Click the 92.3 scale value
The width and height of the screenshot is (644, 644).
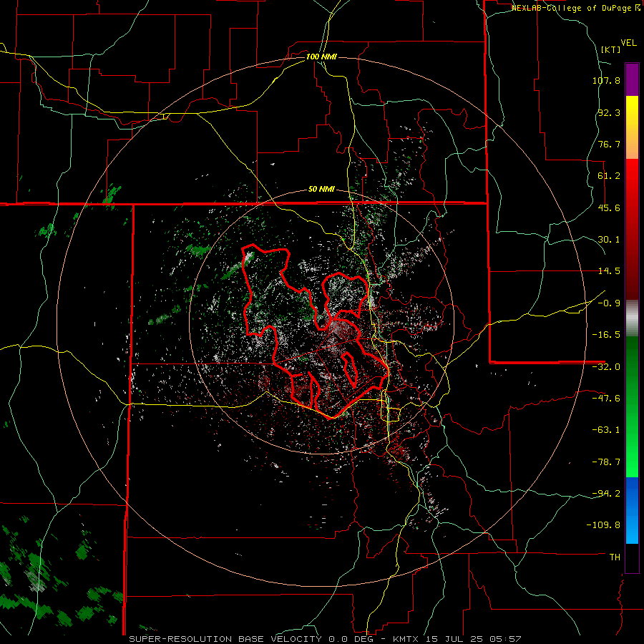point(609,112)
